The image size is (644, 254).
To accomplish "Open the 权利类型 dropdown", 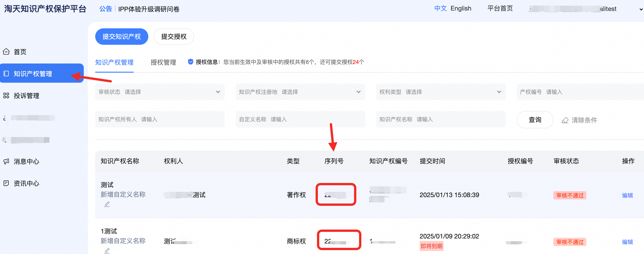I will [x=441, y=92].
